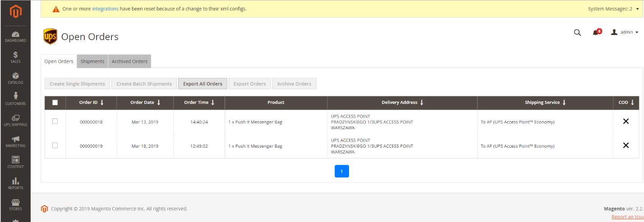Sort by Order Date column arrow
The width and height of the screenshot is (644, 222).
pyautogui.click(x=159, y=103)
